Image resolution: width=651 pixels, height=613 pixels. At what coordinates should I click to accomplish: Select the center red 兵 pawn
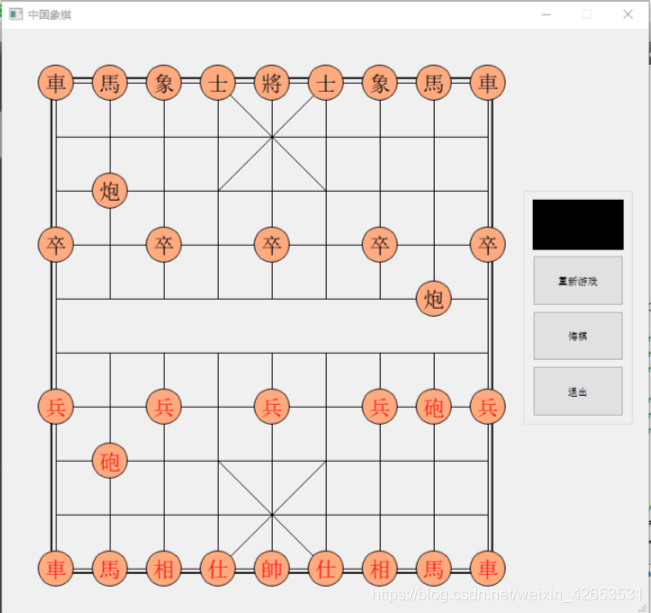coord(272,407)
